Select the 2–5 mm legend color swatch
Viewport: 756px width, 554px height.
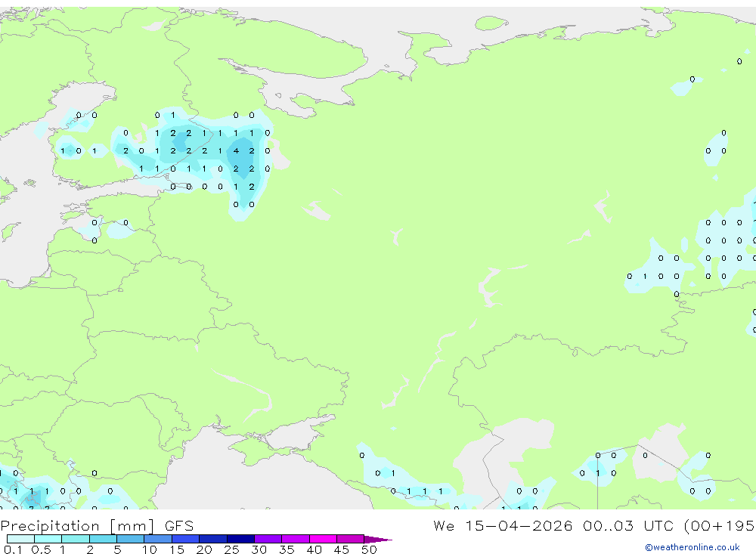click(x=103, y=539)
